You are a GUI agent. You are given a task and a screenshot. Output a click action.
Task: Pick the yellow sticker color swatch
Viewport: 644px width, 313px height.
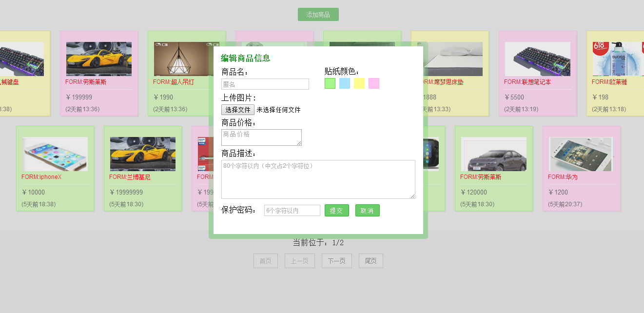[x=359, y=83]
